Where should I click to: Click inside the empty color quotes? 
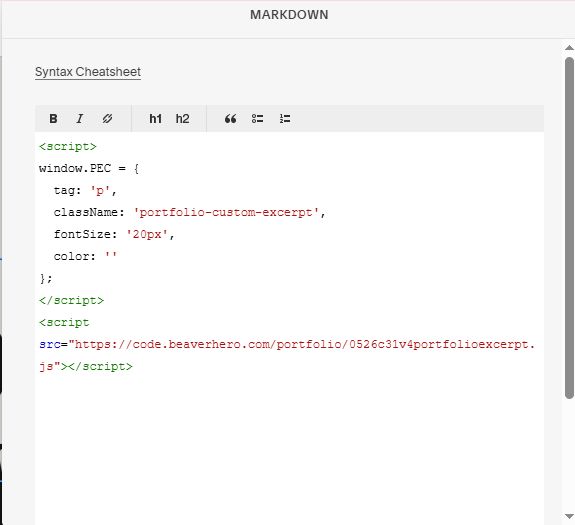[x=111, y=256]
